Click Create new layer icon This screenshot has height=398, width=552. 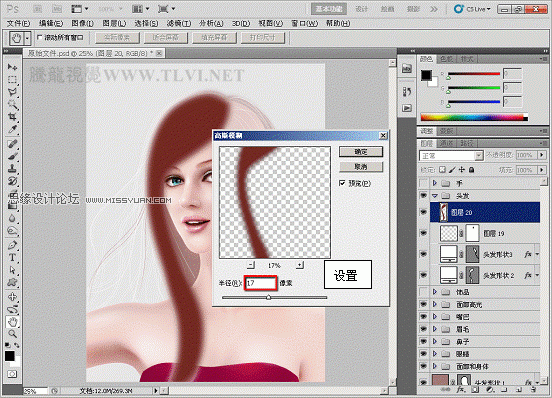(x=519, y=390)
